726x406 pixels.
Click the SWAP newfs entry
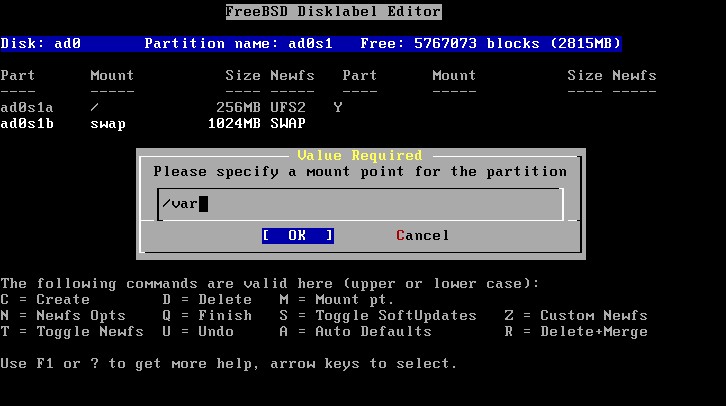[x=288, y=124]
